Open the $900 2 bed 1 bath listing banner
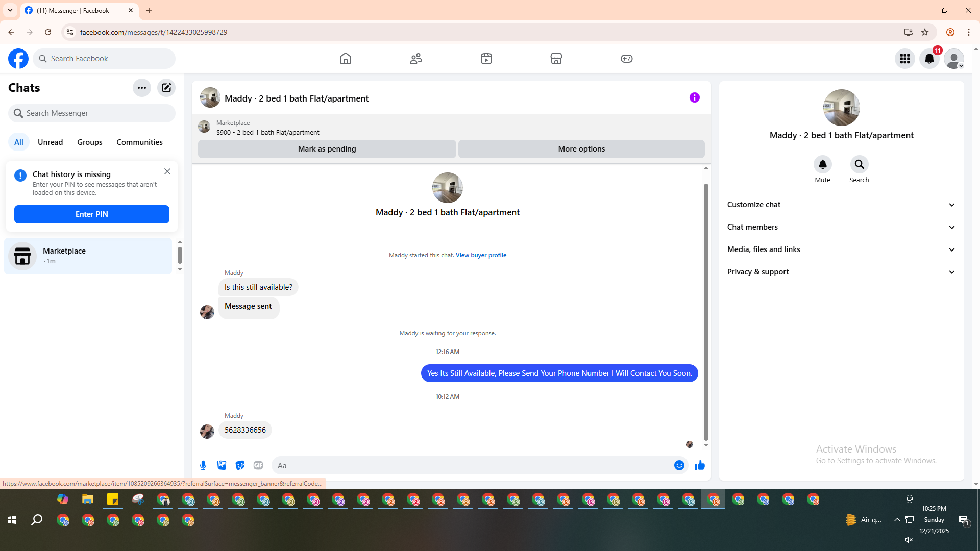Image resolution: width=980 pixels, height=551 pixels. (451, 127)
